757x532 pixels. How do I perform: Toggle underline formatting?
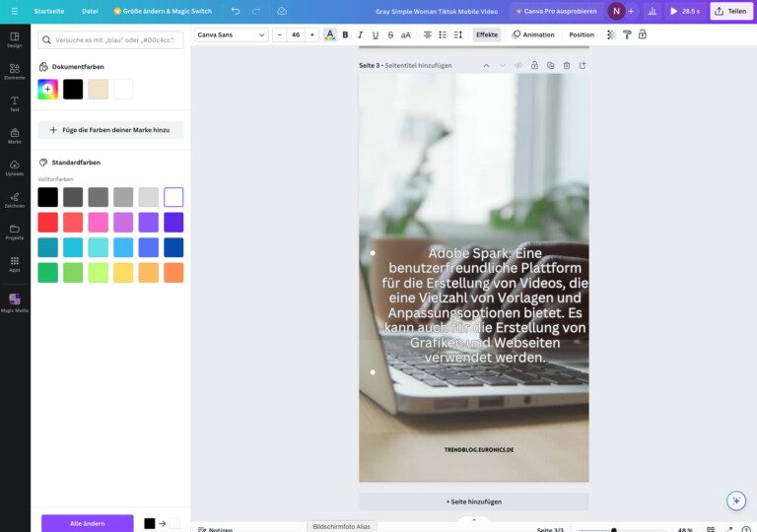pyautogui.click(x=376, y=34)
